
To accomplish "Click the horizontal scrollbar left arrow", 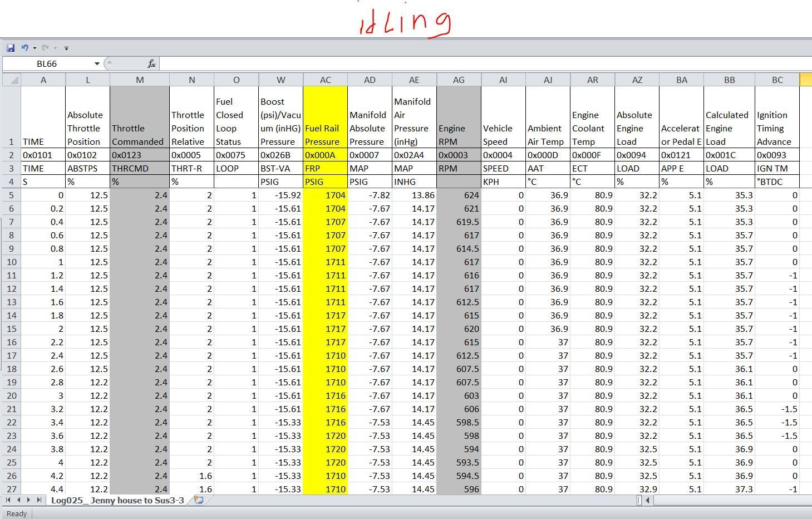I will [x=647, y=500].
